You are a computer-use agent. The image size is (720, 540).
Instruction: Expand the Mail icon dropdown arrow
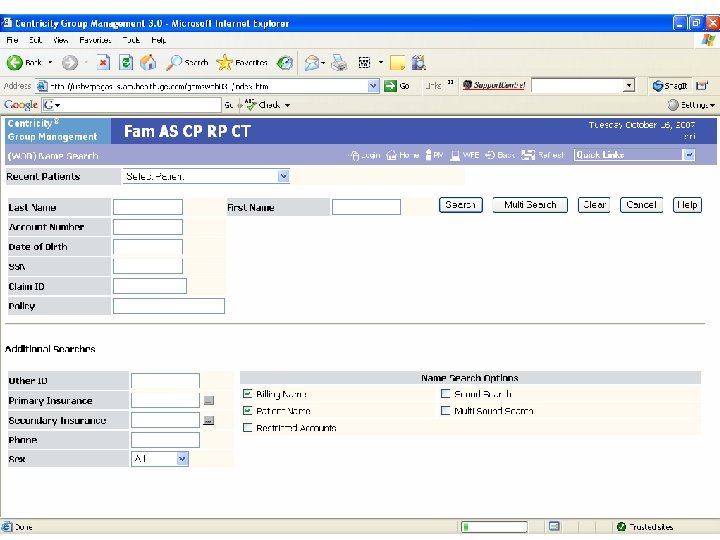[323, 63]
